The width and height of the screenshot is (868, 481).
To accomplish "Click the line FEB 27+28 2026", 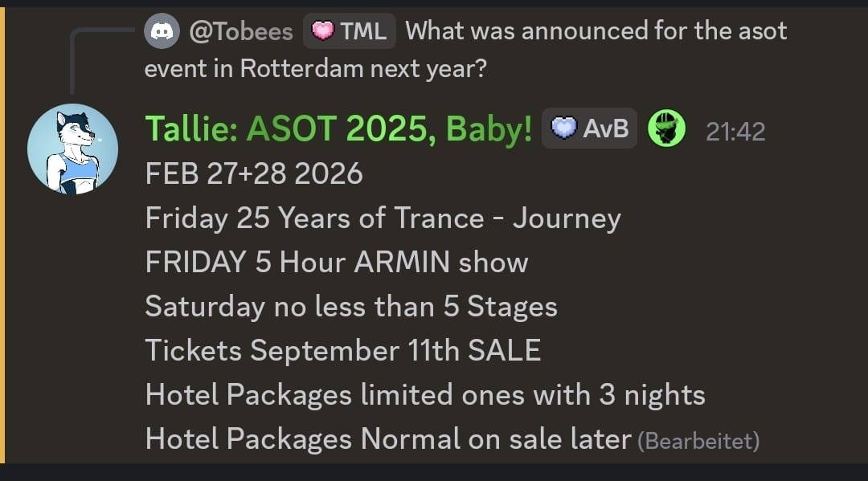I will point(254,174).
